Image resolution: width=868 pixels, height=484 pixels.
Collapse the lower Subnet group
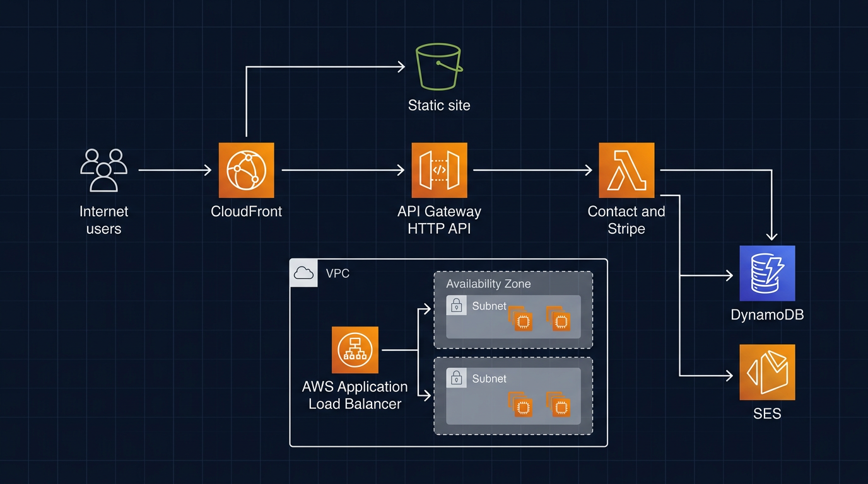[x=513, y=396]
